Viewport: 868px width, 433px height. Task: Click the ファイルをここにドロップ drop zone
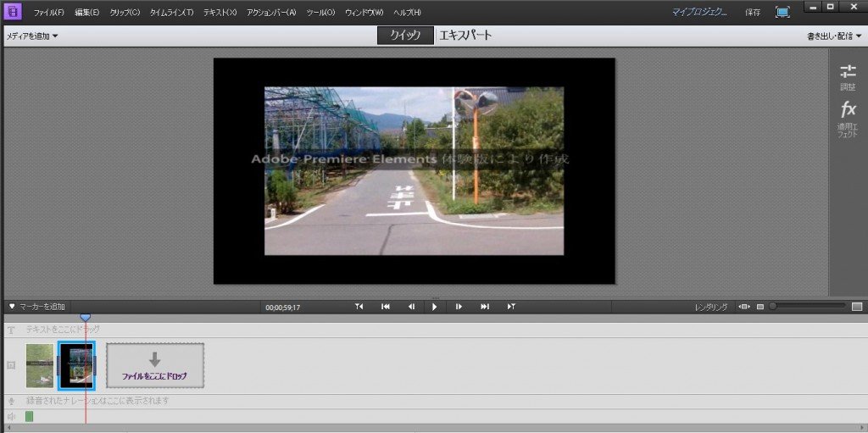click(155, 365)
